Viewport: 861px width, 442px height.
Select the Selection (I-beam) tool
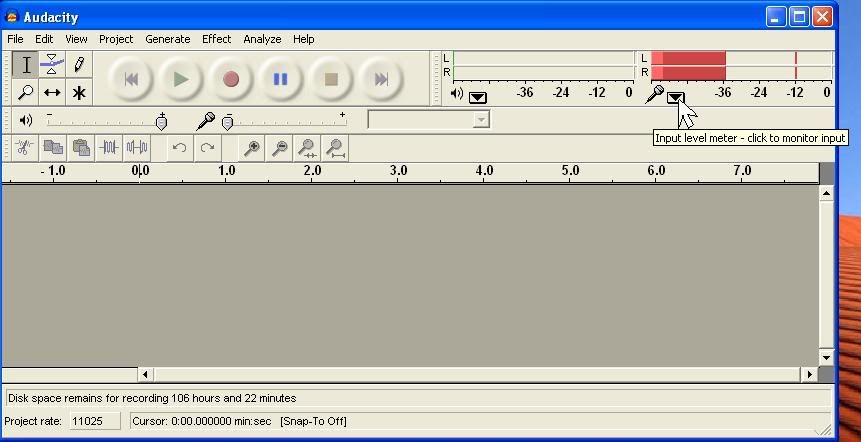click(x=25, y=65)
